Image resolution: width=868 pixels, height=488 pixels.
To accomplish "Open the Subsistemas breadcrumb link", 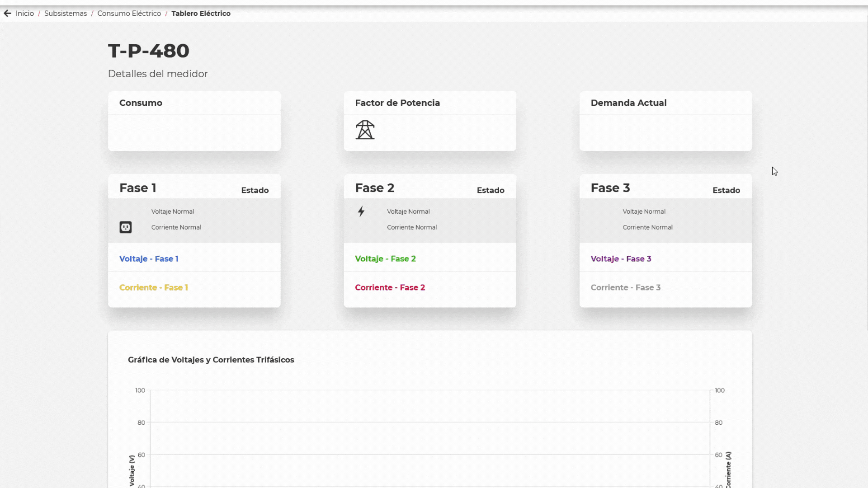I will coord(66,13).
